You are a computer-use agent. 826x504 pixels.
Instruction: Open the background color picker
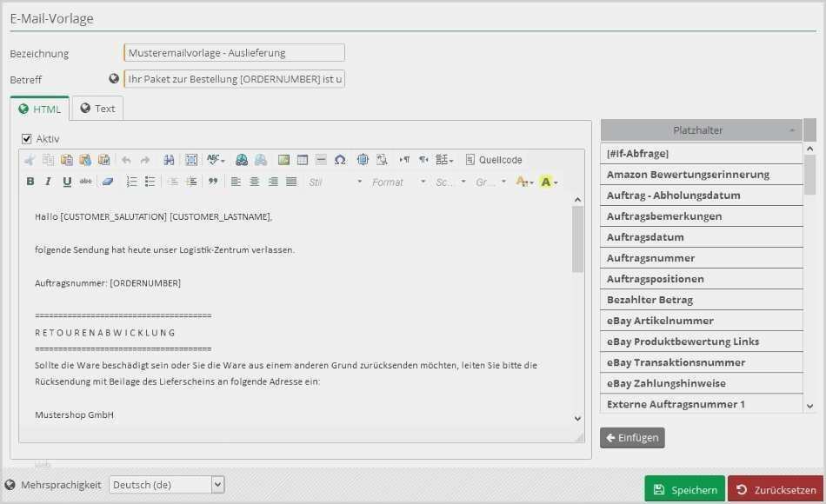pyautogui.click(x=549, y=182)
